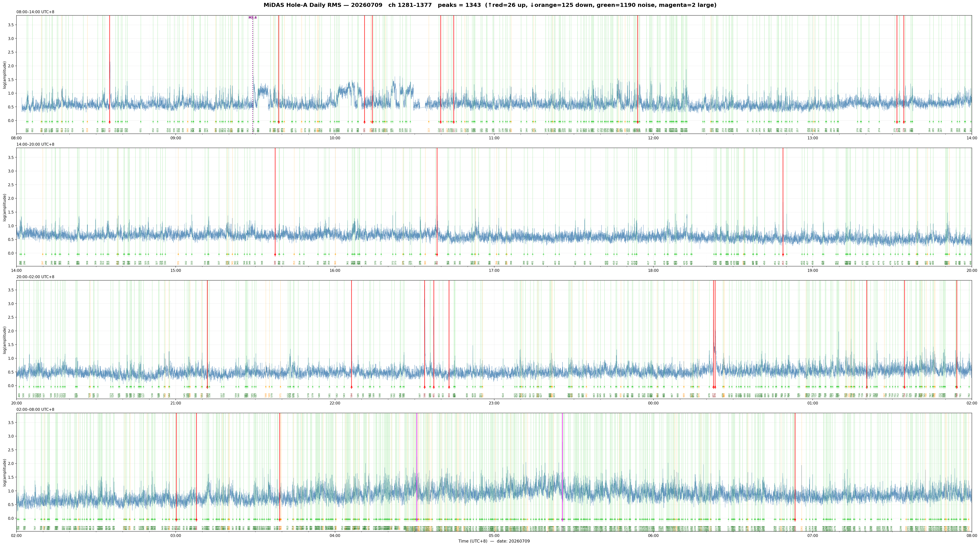Click the 19:00 tick in the 14:00–20:00 panel
Screen dimensions: 980x546
coord(813,271)
